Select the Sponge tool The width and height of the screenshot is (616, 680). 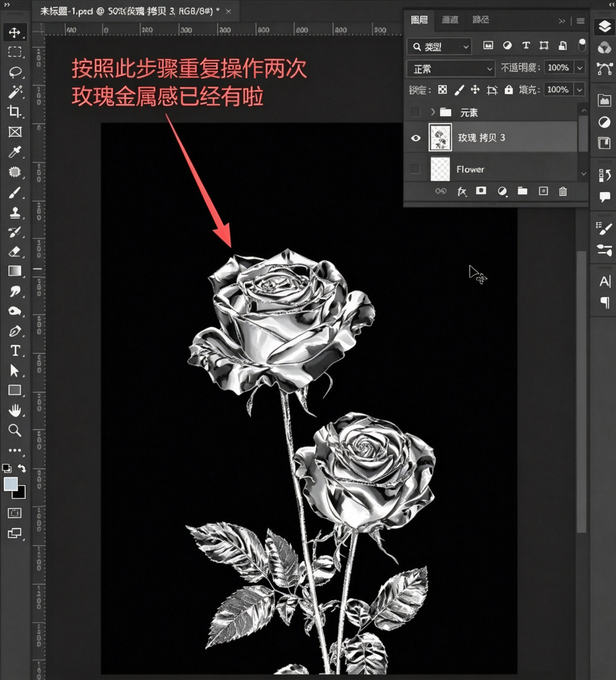click(x=15, y=311)
